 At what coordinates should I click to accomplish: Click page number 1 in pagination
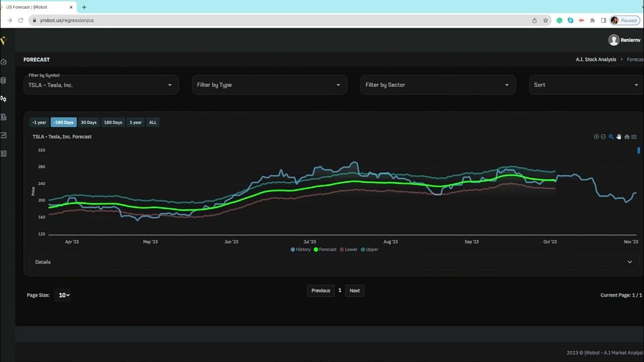pos(340,291)
